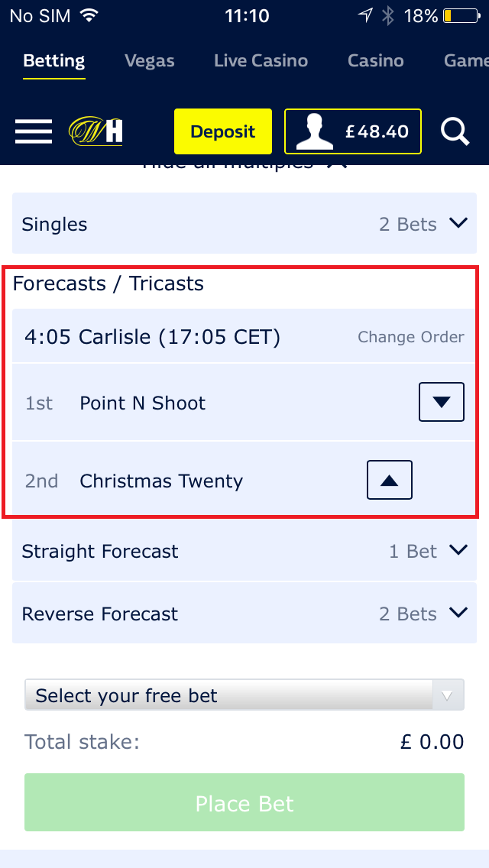Viewport: 489px width, 868px height.
Task: Open the search function
Action: 455,131
